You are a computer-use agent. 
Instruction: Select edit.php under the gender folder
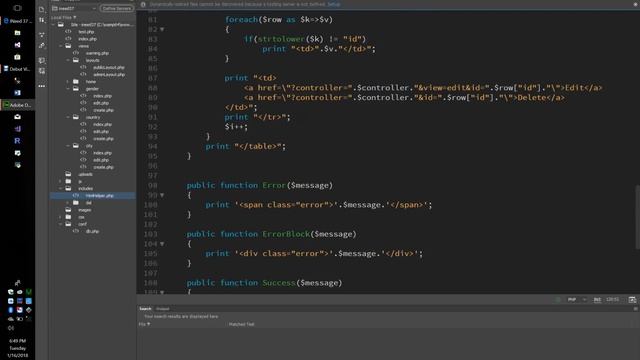point(101,103)
